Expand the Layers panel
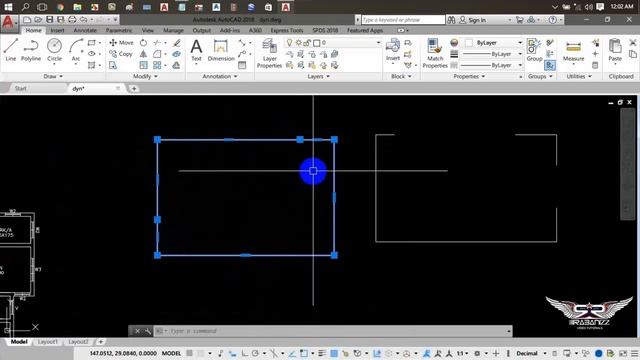Viewport: 640px width, 360px height. (318, 76)
